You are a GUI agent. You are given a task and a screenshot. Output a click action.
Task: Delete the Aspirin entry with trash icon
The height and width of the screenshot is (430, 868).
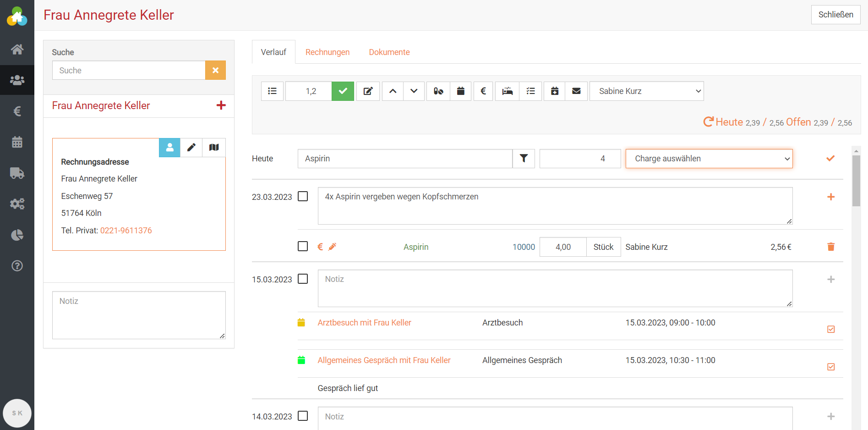coord(830,247)
